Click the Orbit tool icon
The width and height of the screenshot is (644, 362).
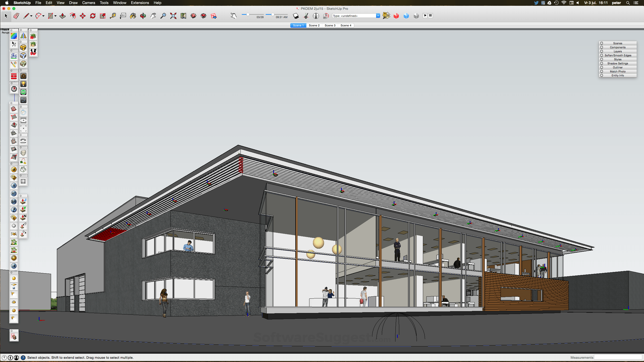pyautogui.click(x=142, y=16)
